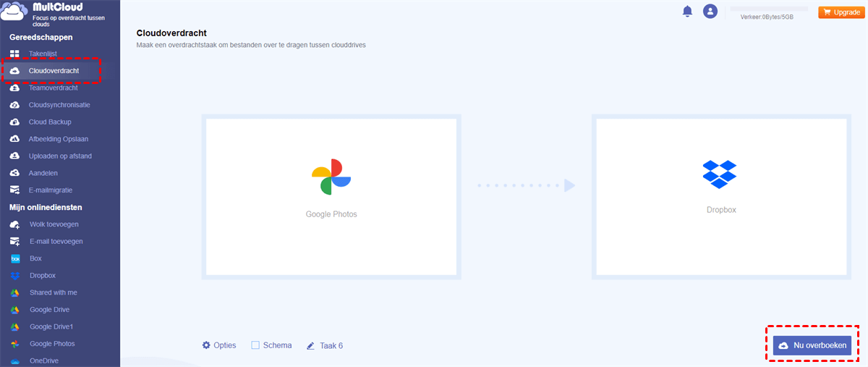Viewport: 868px width, 367px height.
Task: Click the Google Drive1 icon
Action: click(14, 326)
